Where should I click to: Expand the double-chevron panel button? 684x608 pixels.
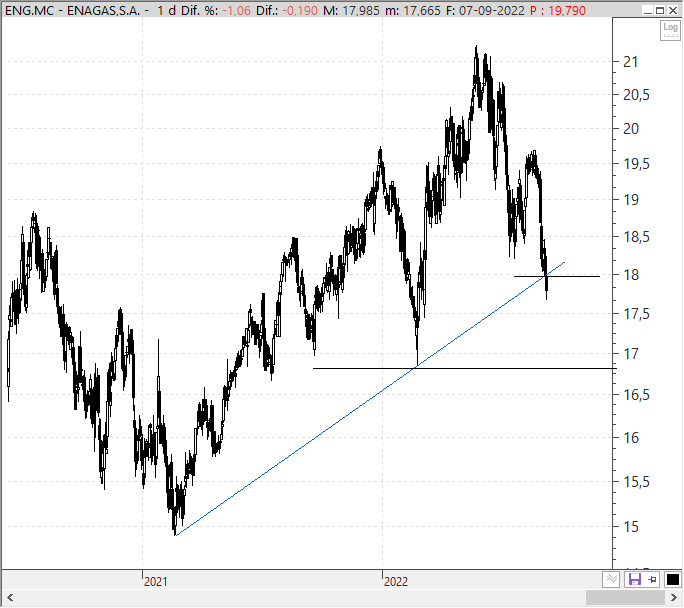612,579
